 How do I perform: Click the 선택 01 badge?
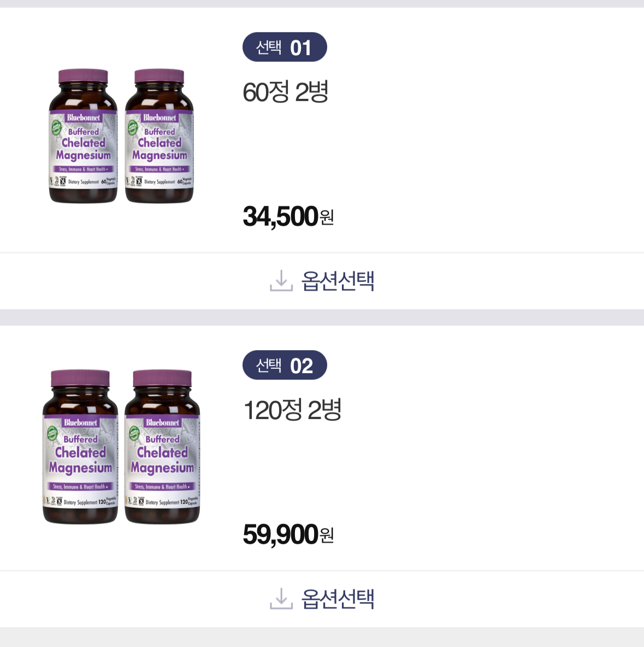tap(285, 48)
